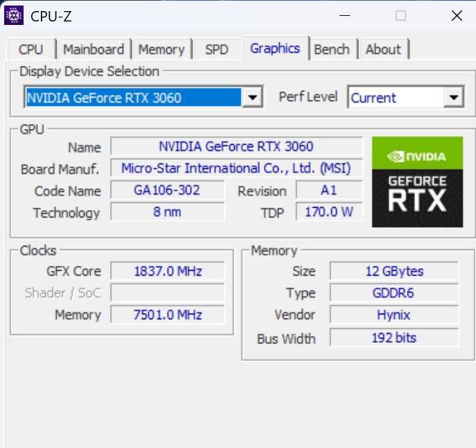
Task: Go to the About tab
Action: click(383, 49)
